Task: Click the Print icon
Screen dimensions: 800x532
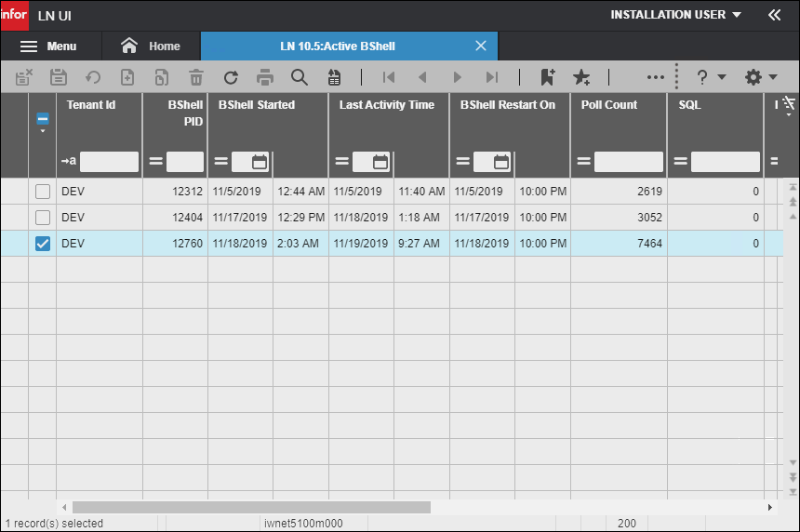Action: (265, 77)
